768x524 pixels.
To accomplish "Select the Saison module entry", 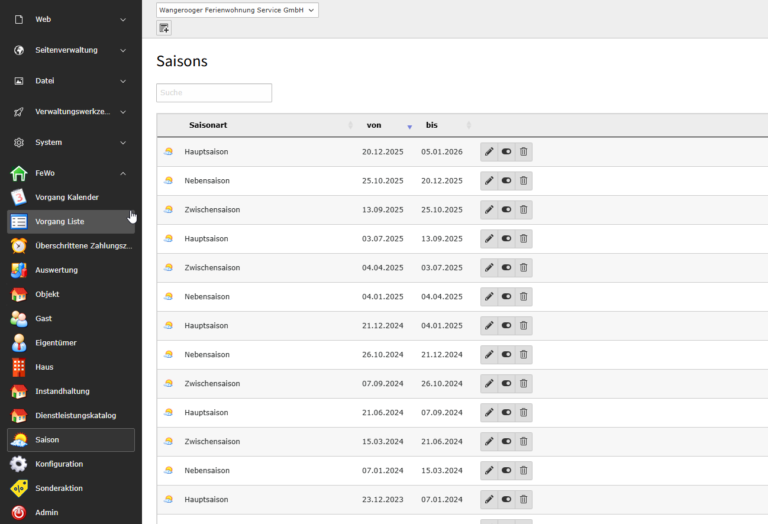I will [71, 440].
